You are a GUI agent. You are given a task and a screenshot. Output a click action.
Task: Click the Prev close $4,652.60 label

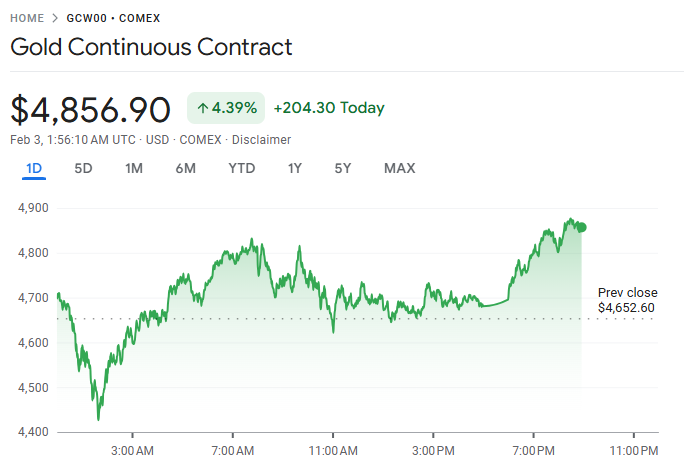pyautogui.click(x=626, y=300)
